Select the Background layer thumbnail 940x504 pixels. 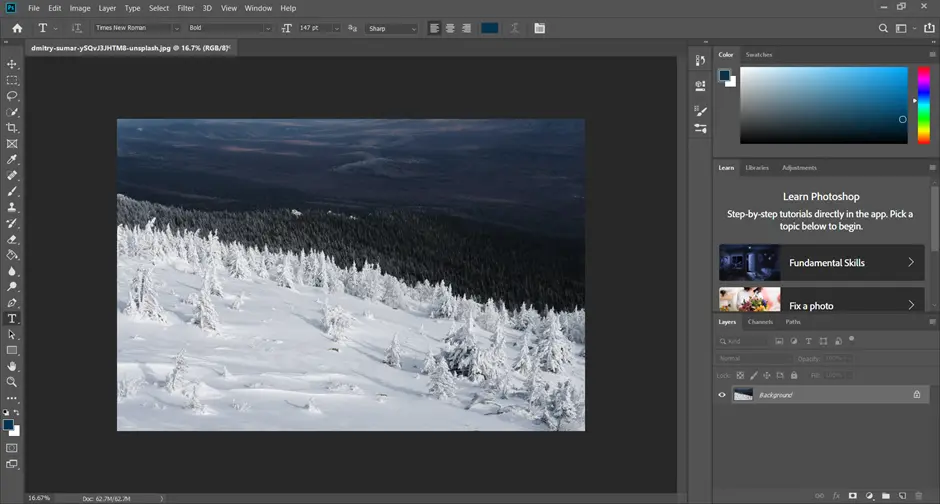pyautogui.click(x=743, y=394)
